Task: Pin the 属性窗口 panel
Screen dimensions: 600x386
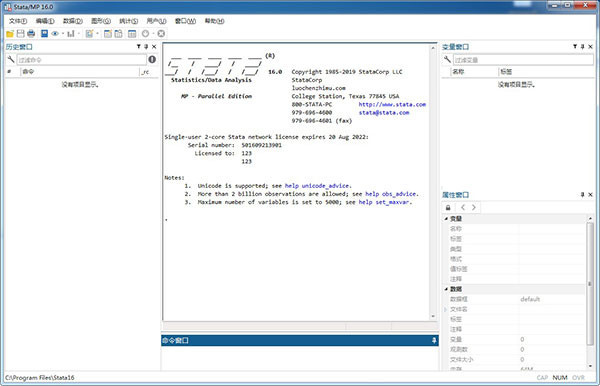Action: (x=582, y=194)
